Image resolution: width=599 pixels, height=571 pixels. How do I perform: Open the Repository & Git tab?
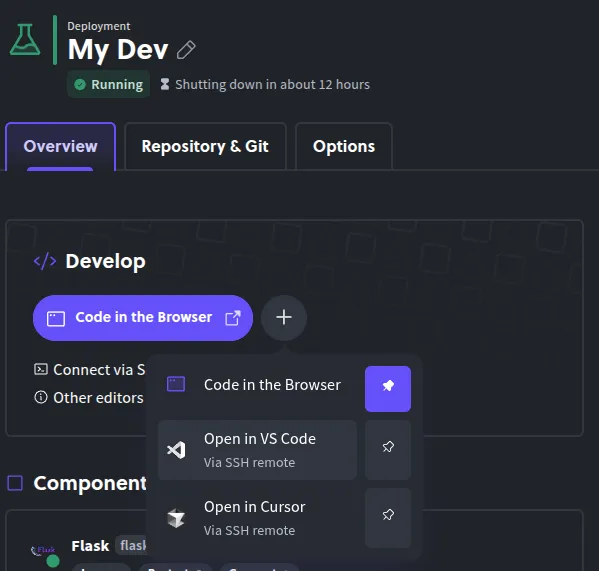coord(205,146)
